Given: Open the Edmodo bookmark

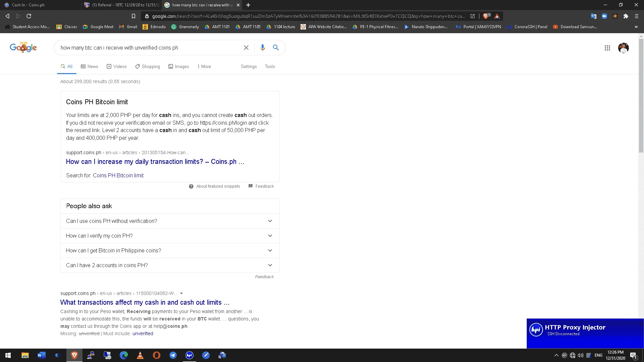Looking at the screenshot, I should coord(154,27).
